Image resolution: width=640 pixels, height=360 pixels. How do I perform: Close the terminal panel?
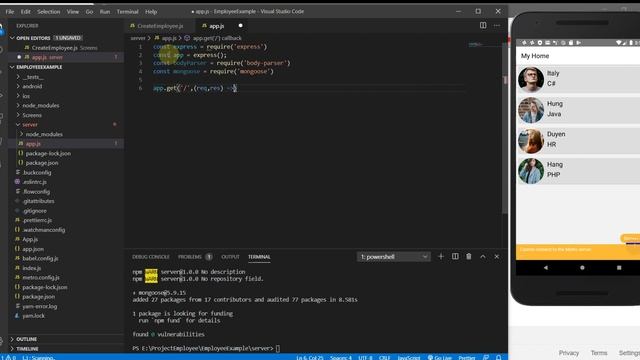coord(497,257)
